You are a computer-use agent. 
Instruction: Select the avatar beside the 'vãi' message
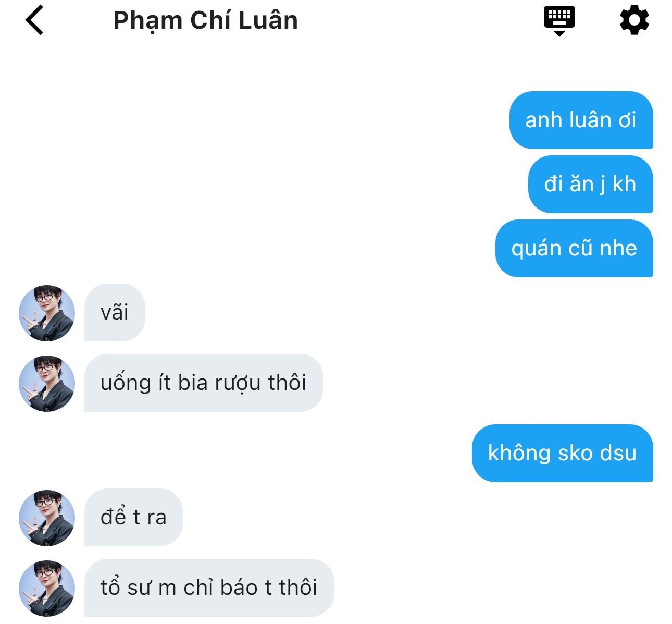point(47,313)
